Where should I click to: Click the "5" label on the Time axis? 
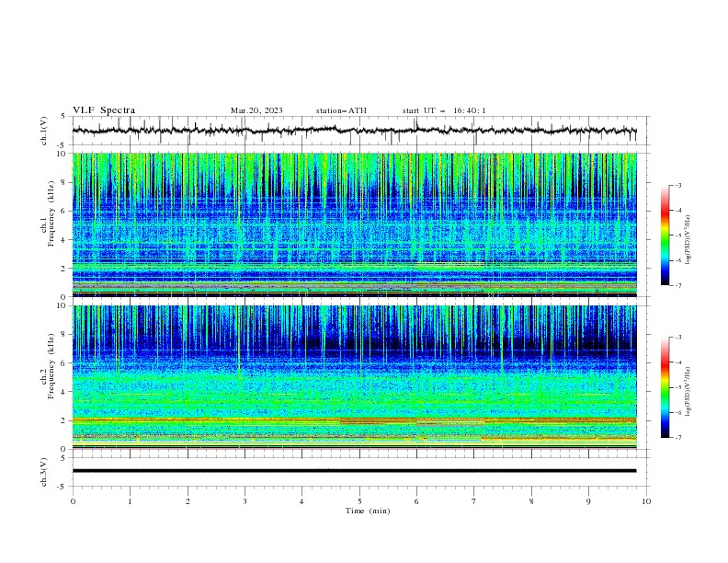(x=359, y=501)
